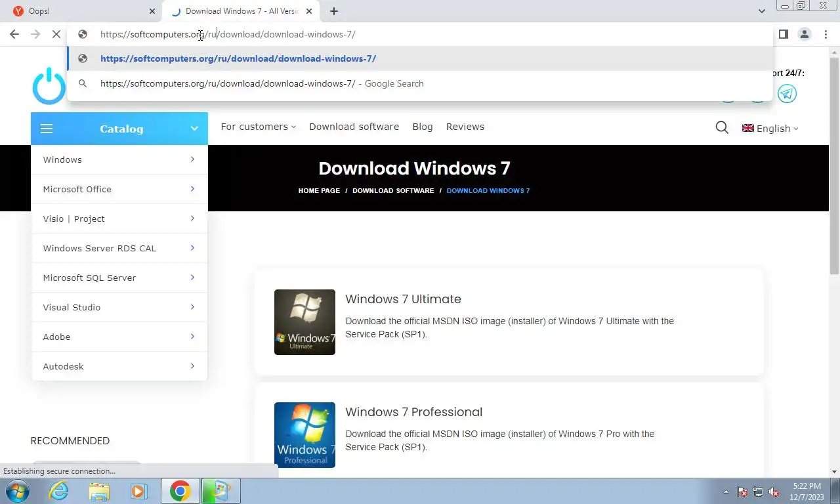The image size is (840, 504).
Task: Go to the Blog page
Action: [x=423, y=127]
